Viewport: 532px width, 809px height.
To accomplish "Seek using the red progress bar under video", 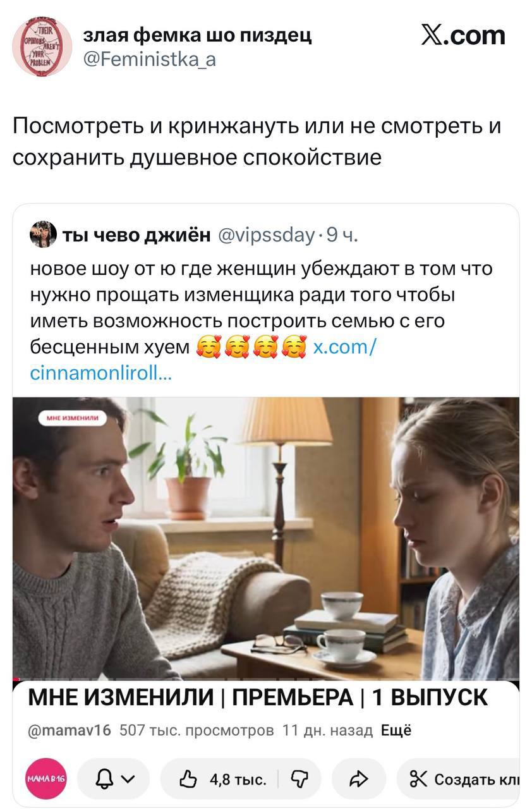I will (x=266, y=679).
